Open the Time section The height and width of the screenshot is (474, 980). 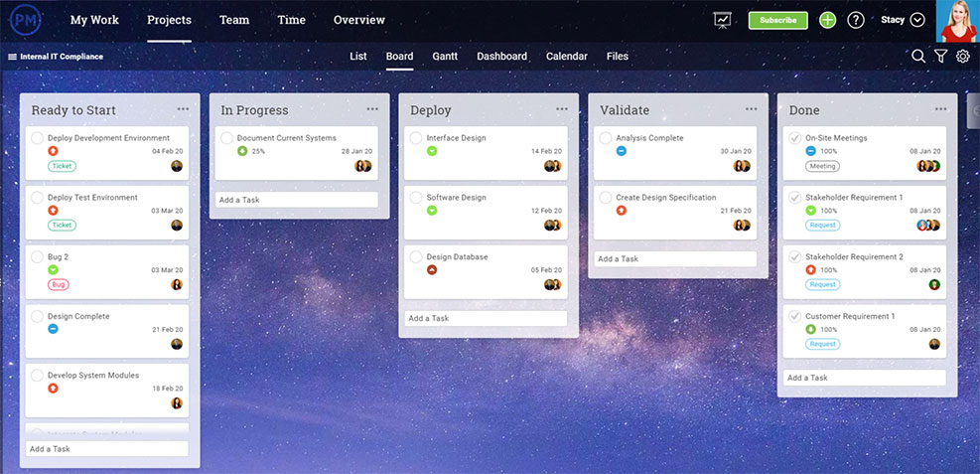pos(291,20)
